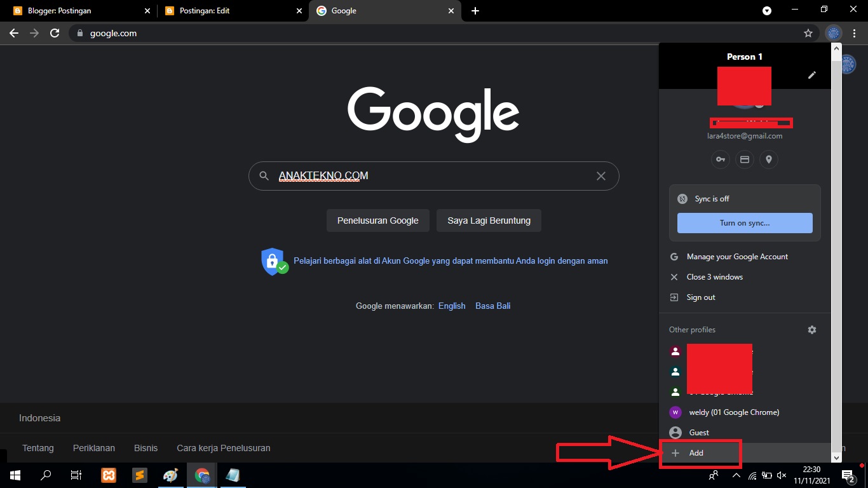The image size is (868, 488).
Task: Switch to the Postingan: Edit tab
Action: [x=233, y=11]
